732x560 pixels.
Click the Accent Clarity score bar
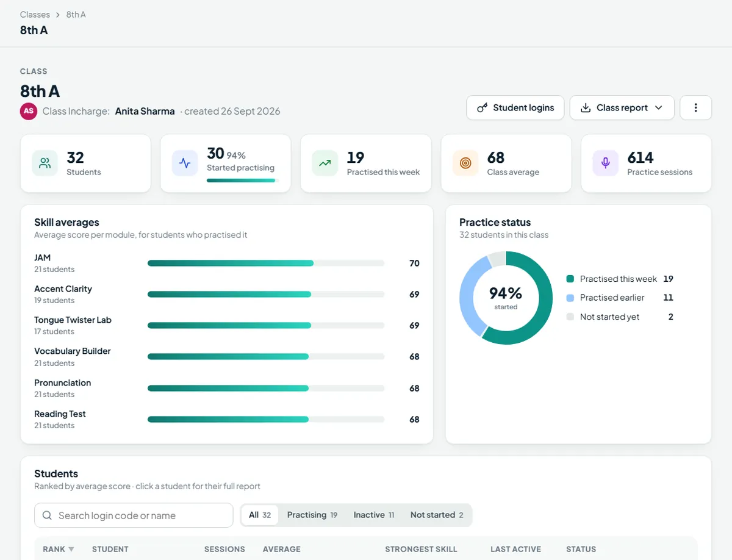[x=266, y=295]
